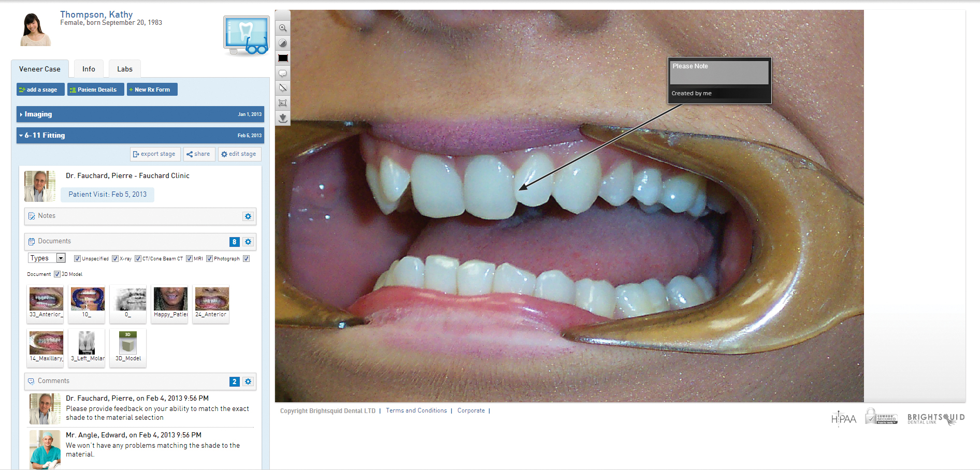Pick the black rectangle color swatch tool
The height and width of the screenshot is (470, 980).
click(x=283, y=58)
